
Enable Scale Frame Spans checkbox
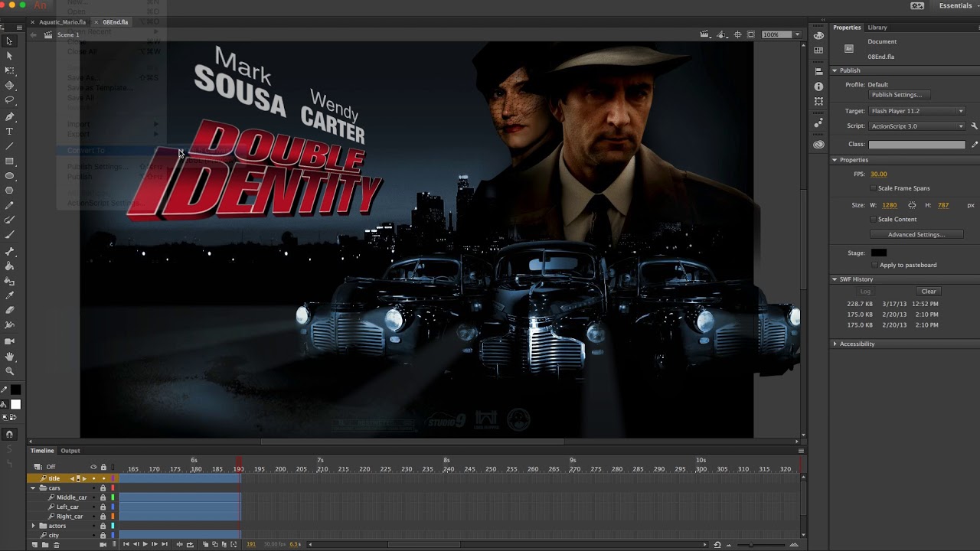[x=873, y=188]
